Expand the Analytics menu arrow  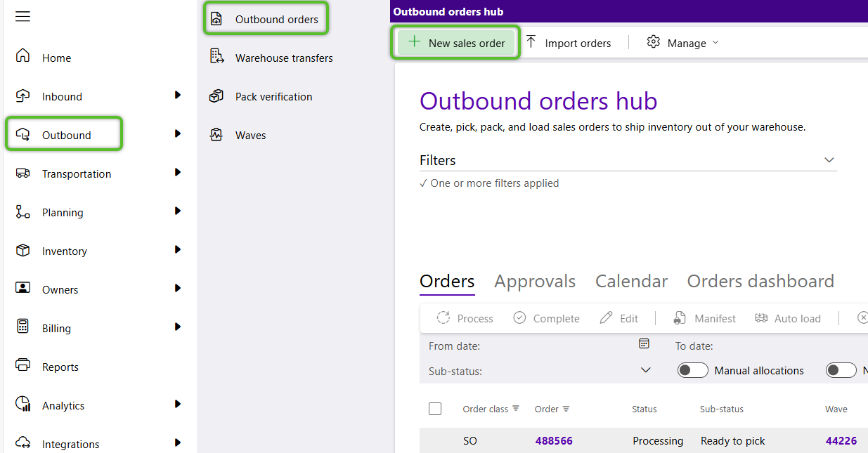coord(178,404)
